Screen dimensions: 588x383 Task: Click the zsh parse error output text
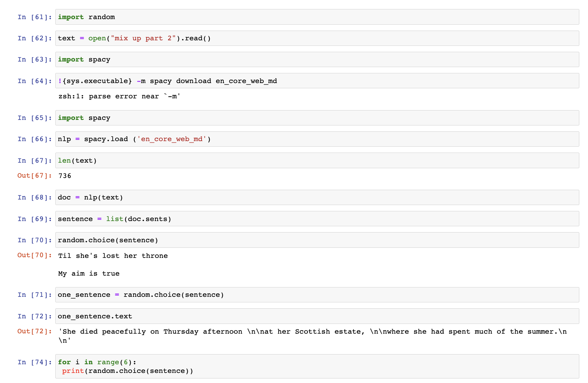point(119,96)
